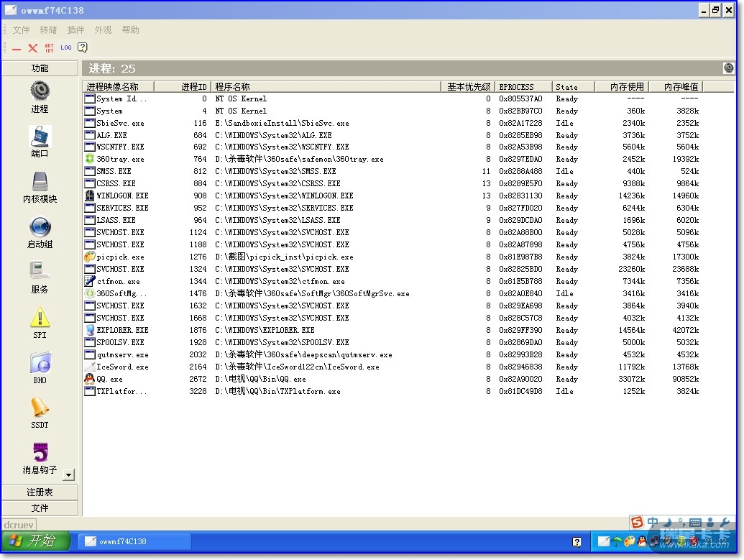Open the 文件 menu
Viewport: 744px width, 560px height.
tap(21, 30)
